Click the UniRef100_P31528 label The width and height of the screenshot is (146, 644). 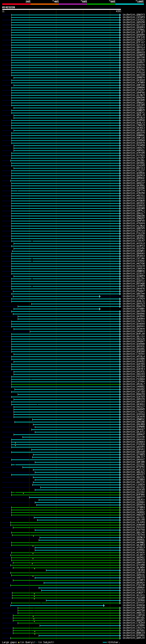(134, 444)
